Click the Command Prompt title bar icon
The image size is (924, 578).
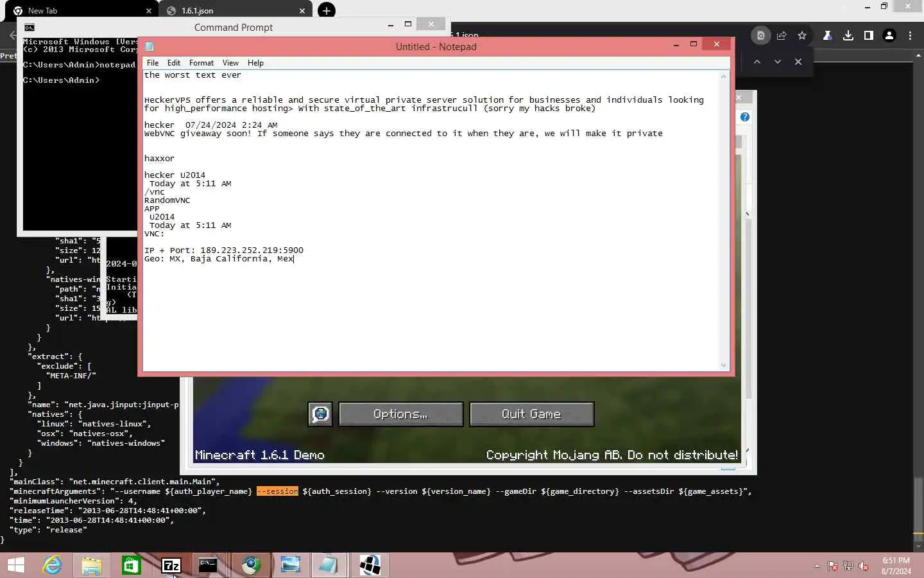pyautogui.click(x=30, y=28)
